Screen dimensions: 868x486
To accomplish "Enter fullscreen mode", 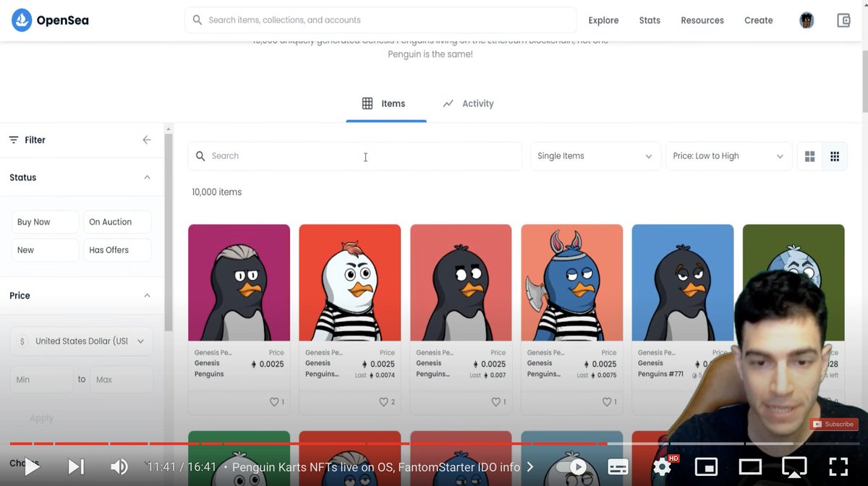I will coord(838,467).
